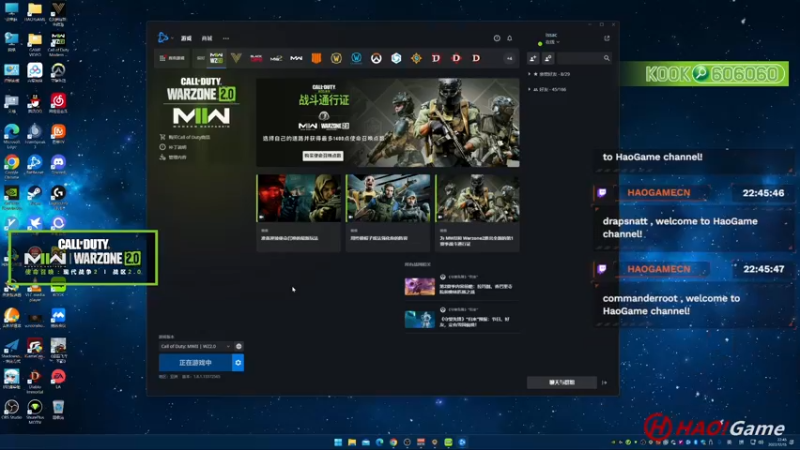Image resolution: width=800 pixels, height=450 pixels.
Task: Open the 全部游戏 all games button
Action: tap(172, 58)
